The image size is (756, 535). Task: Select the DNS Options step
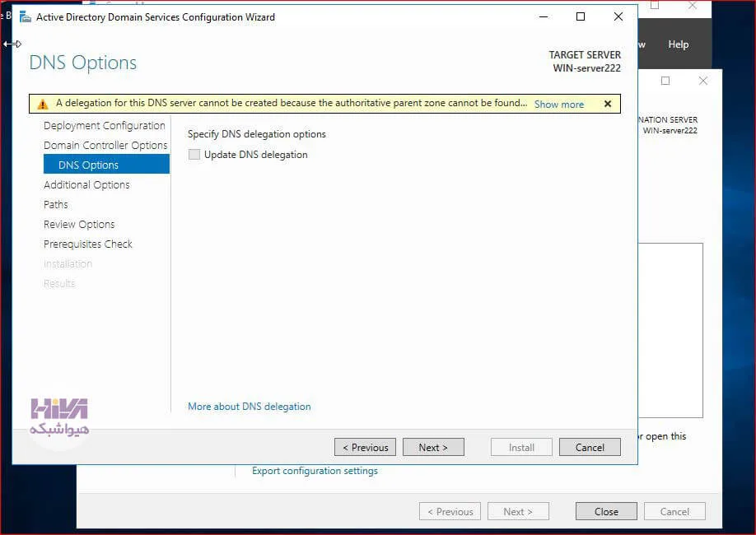[x=106, y=165]
